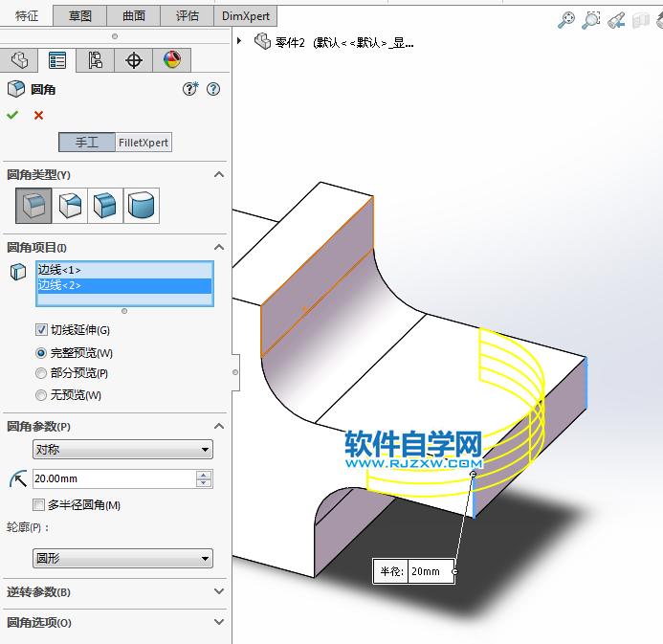This screenshot has width=663, height=644.
Task: Open the FeatureManager design tree tab
Action: 19,60
